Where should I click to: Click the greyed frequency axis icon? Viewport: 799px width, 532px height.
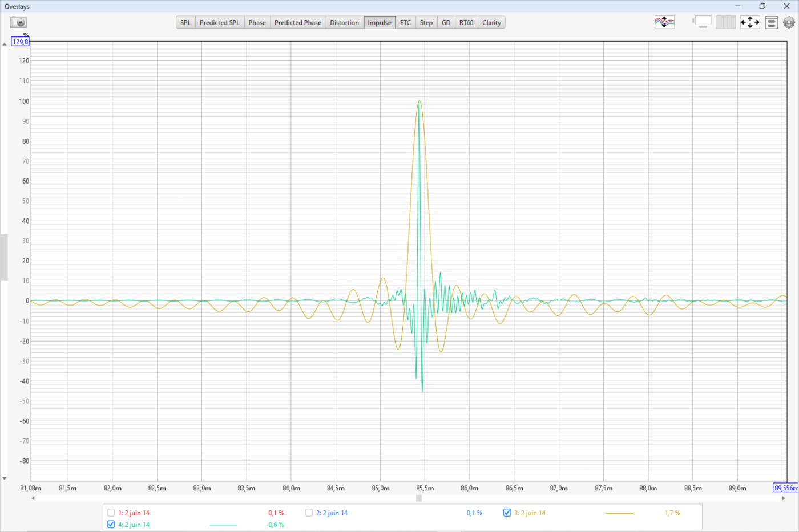pyautogui.click(x=725, y=22)
